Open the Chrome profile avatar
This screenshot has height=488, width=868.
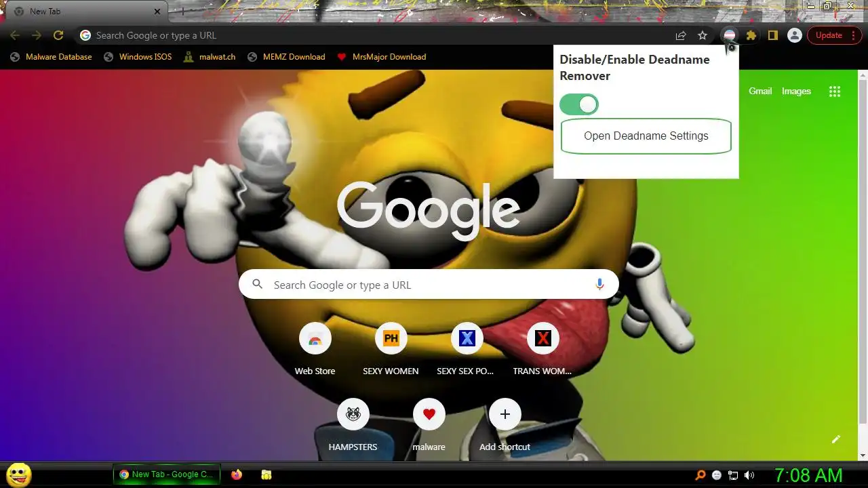(x=795, y=35)
